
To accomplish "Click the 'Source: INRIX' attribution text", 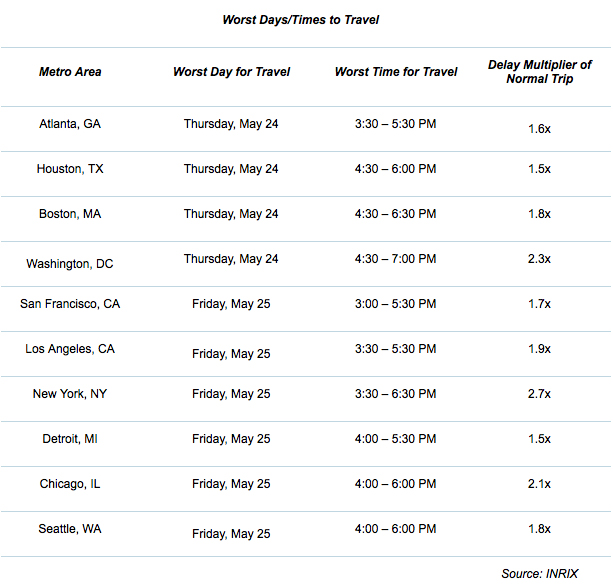I will click(540, 573).
